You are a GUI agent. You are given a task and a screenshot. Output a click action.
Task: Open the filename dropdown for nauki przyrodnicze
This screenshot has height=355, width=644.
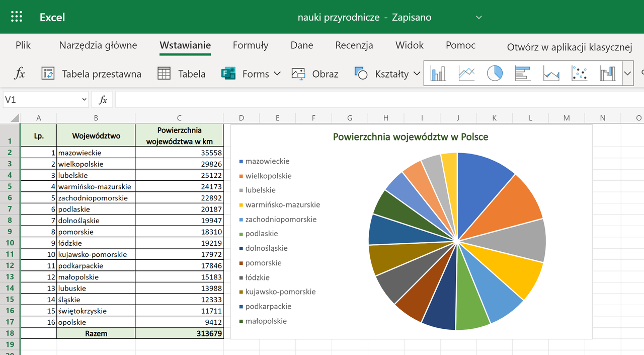478,17
